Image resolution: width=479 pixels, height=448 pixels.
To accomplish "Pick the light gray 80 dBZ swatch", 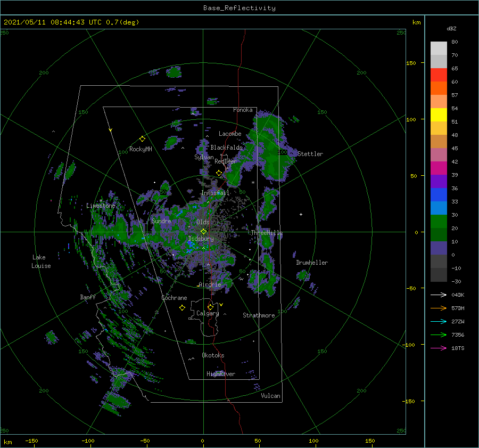I will pos(439,48).
